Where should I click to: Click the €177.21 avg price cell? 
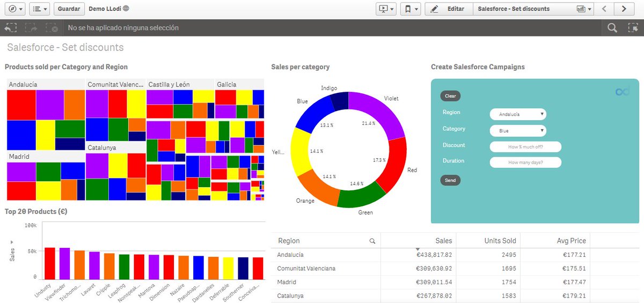574,255
